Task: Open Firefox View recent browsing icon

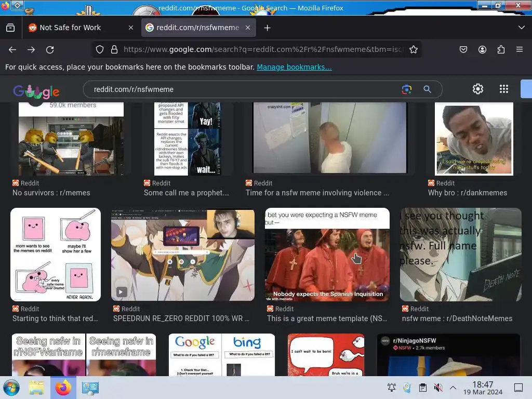Action: [x=10, y=28]
